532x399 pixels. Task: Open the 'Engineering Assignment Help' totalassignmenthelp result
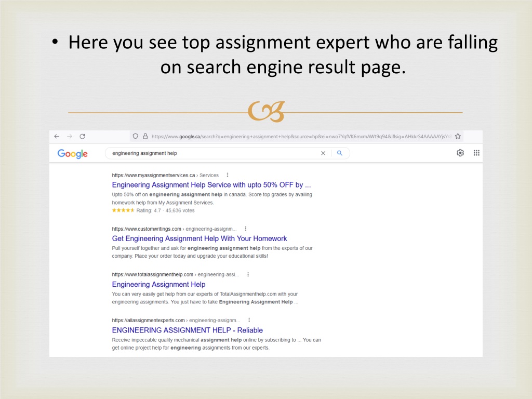coord(159,284)
